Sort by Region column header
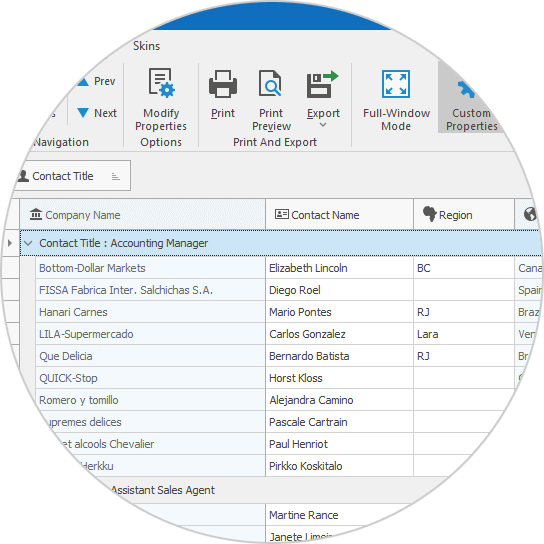544x544 pixels. pyautogui.click(x=464, y=215)
